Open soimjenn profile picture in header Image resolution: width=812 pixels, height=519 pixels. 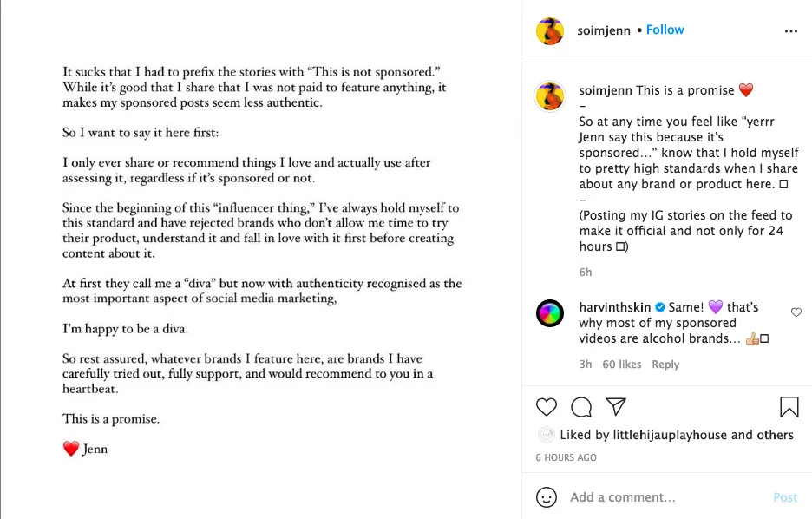pos(550,31)
